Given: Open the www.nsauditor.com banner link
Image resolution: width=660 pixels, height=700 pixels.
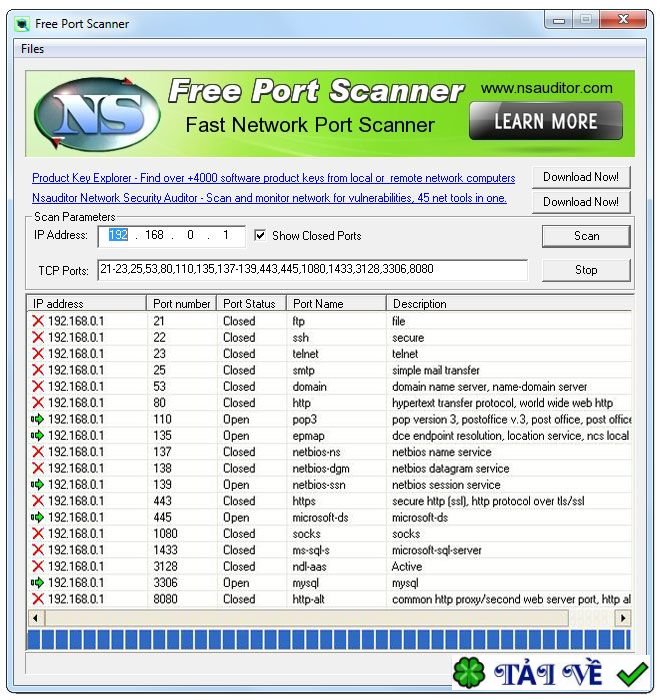Looking at the screenshot, I should point(547,88).
